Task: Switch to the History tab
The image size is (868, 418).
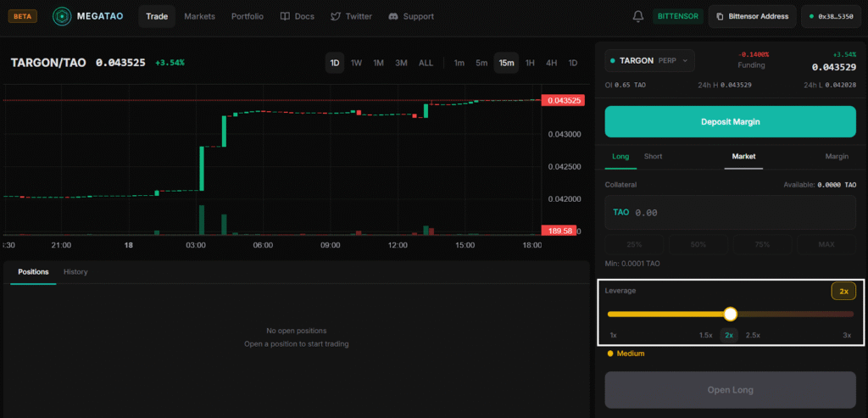Action: click(x=75, y=271)
